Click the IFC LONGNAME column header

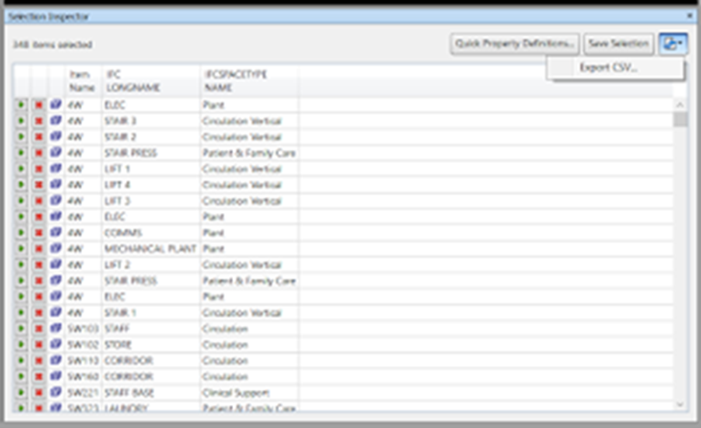click(x=151, y=81)
